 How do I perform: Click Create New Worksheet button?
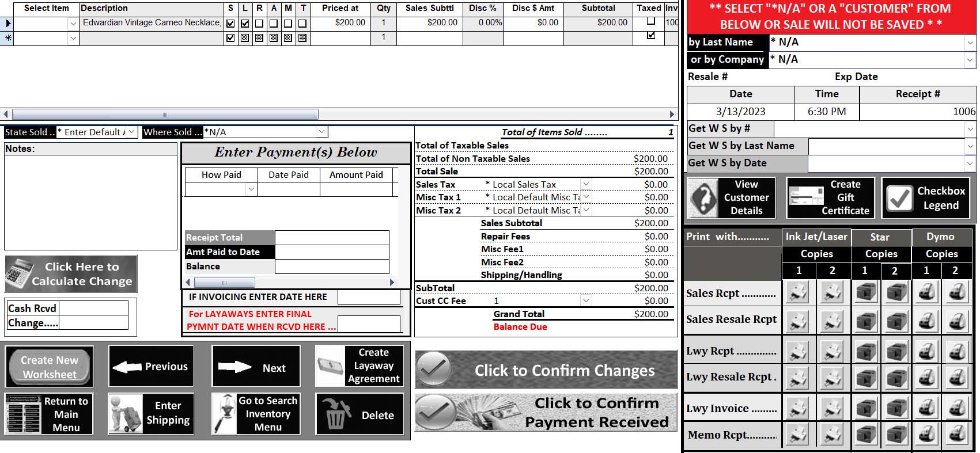click(50, 367)
